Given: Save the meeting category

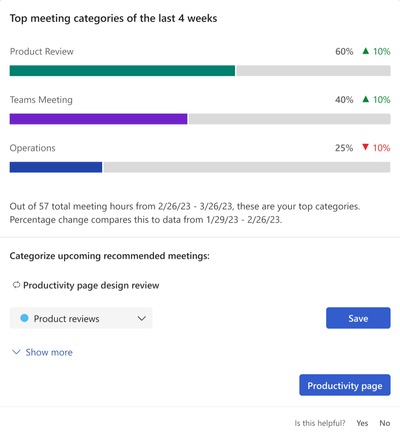Looking at the screenshot, I should point(358,318).
